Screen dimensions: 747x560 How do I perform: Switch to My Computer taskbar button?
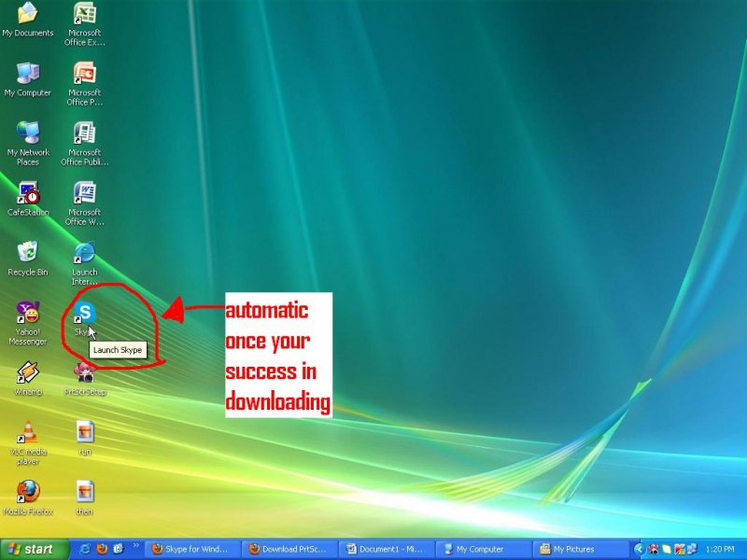[x=484, y=549]
